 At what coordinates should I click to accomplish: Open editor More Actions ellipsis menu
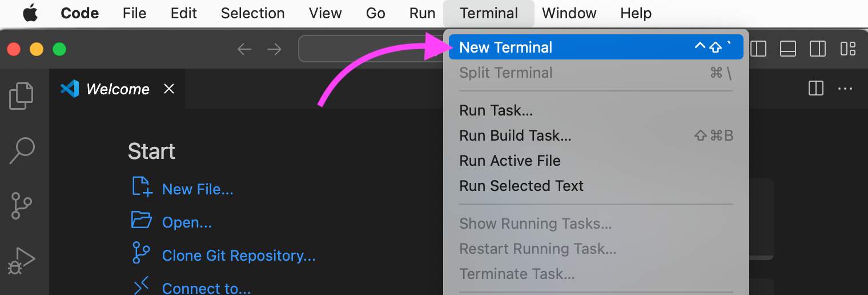tap(845, 89)
